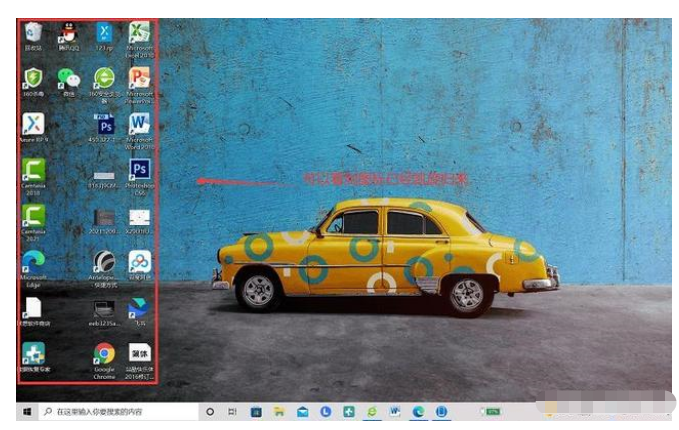
Task: Select the 360 secure browser icon
Action: [x=104, y=78]
